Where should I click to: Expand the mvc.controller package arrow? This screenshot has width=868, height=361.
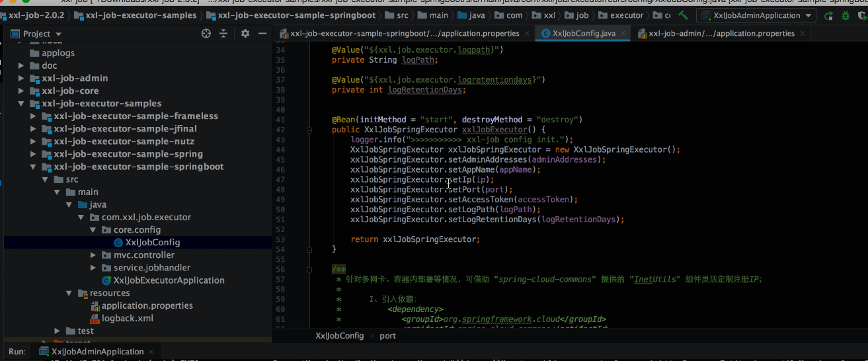coord(93,255)
